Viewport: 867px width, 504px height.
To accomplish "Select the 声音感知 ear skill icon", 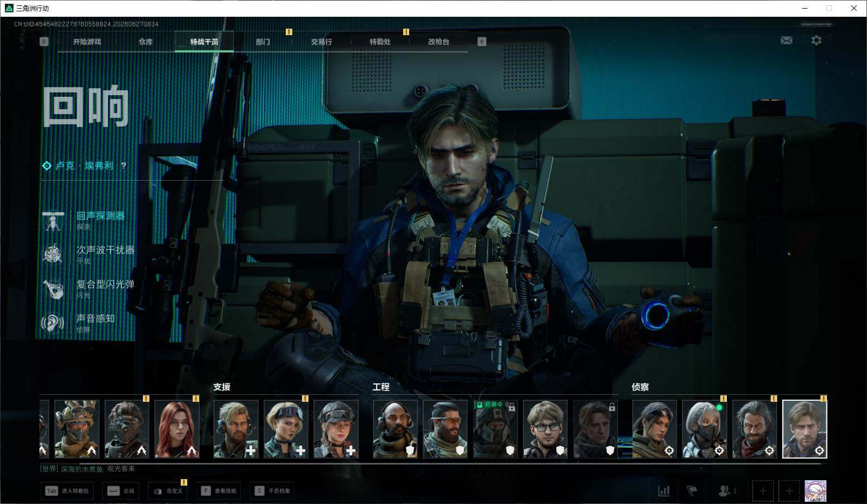I will [x=52, y=323].
